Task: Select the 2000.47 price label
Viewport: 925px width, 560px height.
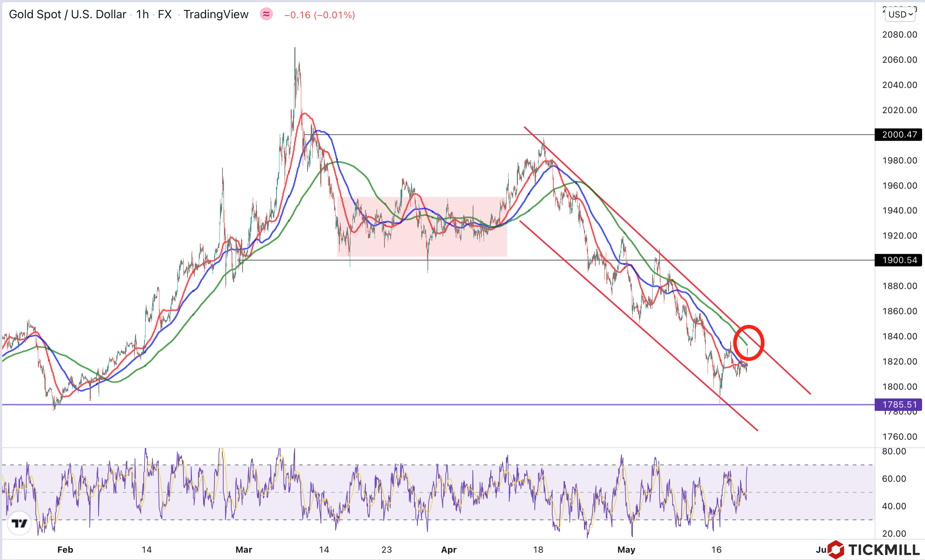Action: pos(898,135)
